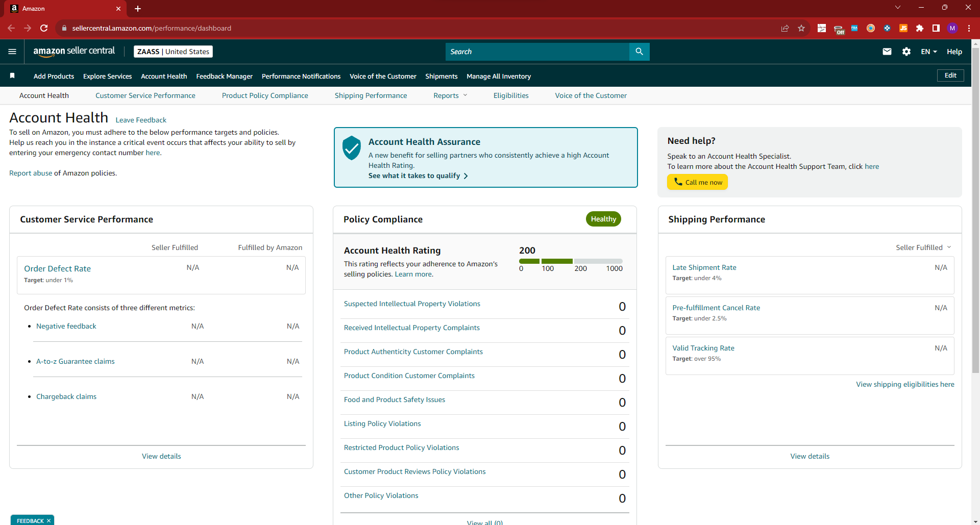
Task: Open Performance Notifications menu item
Action: 301,76
